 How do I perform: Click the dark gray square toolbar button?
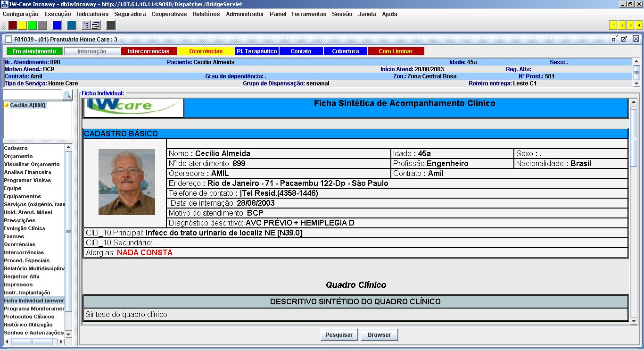point(111,25)
